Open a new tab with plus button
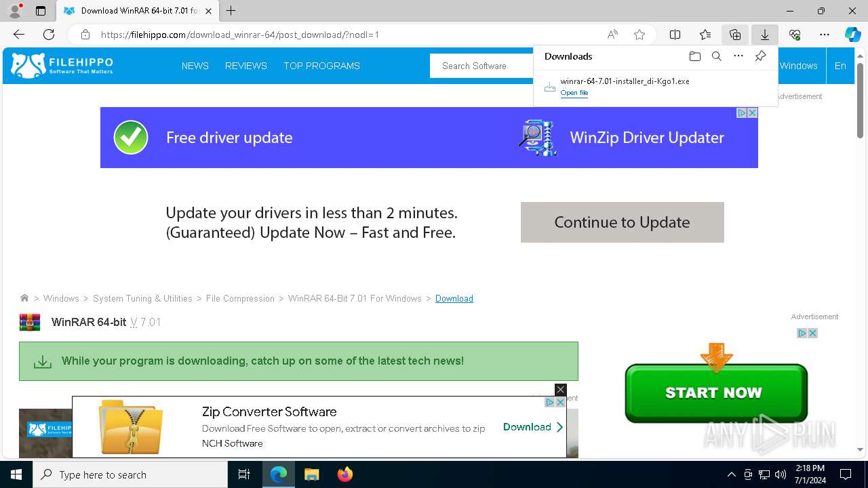The height and width of the screenshot is (488, 868). pyautogui.click(x=231, y=11)
